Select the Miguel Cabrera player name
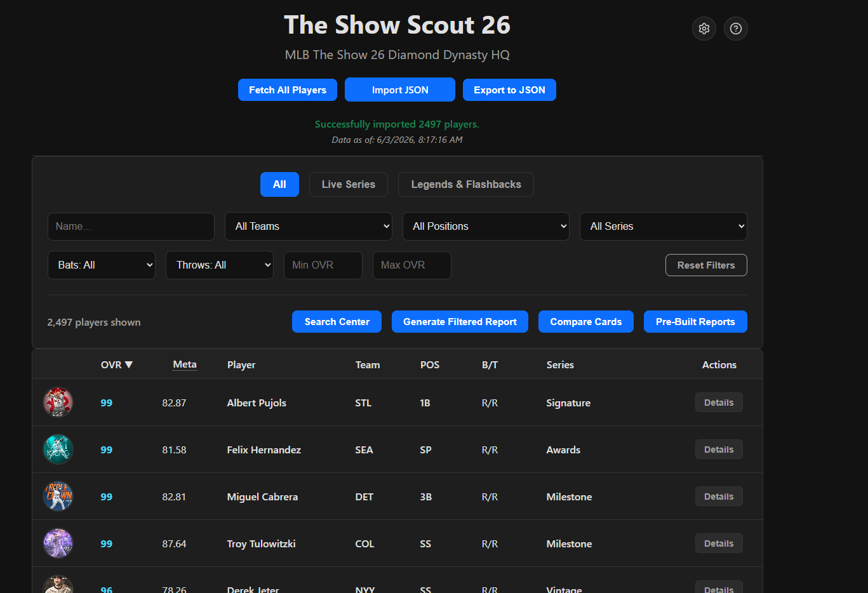868x593 pixels. click(262, 496)
